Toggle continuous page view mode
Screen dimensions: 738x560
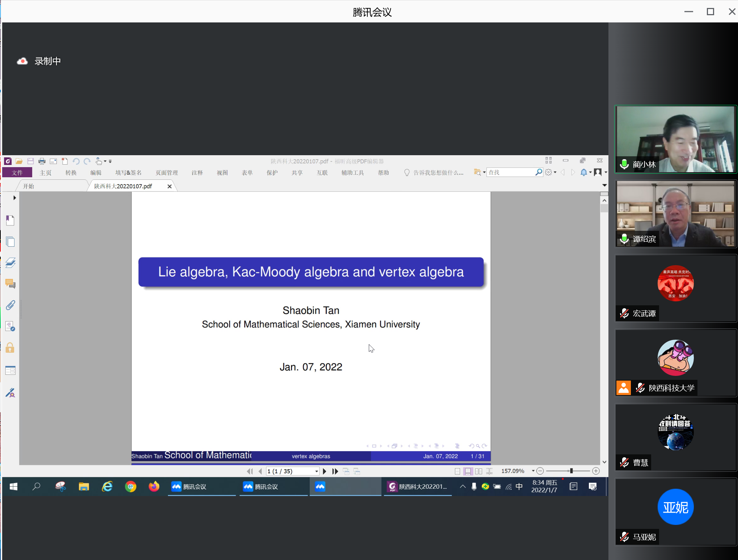(468, 471)
